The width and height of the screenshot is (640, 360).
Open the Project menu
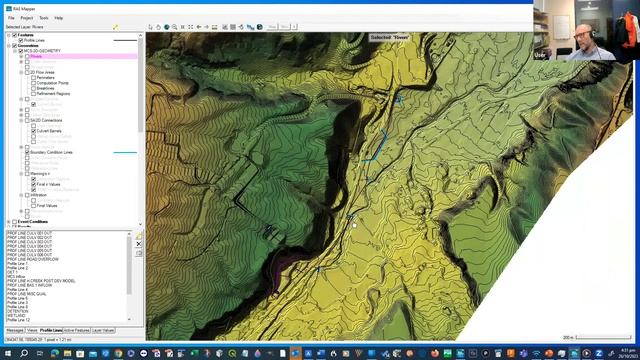pos(27,18)
